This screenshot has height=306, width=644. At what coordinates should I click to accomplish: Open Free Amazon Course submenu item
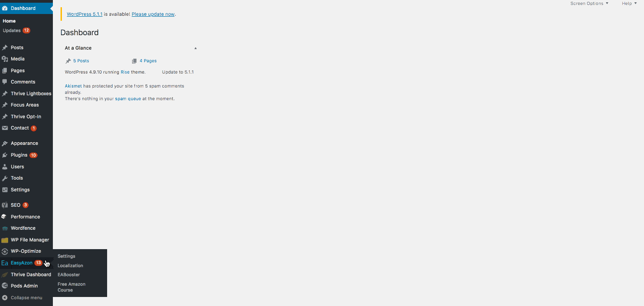71,287
